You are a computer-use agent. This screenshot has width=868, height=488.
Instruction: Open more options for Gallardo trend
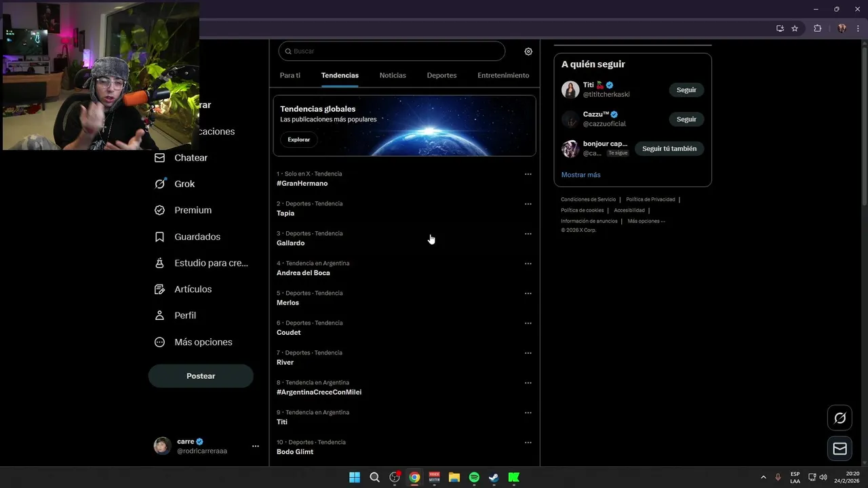click(x=528, y=234)
